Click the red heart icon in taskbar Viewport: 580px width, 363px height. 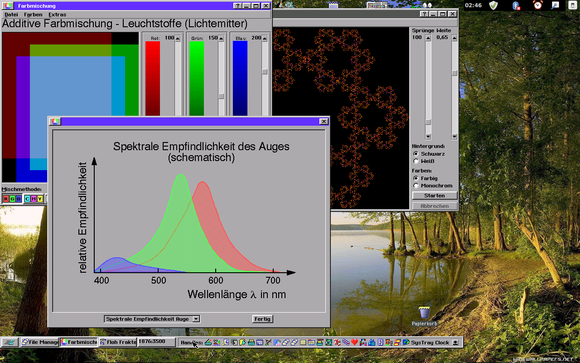354,342
